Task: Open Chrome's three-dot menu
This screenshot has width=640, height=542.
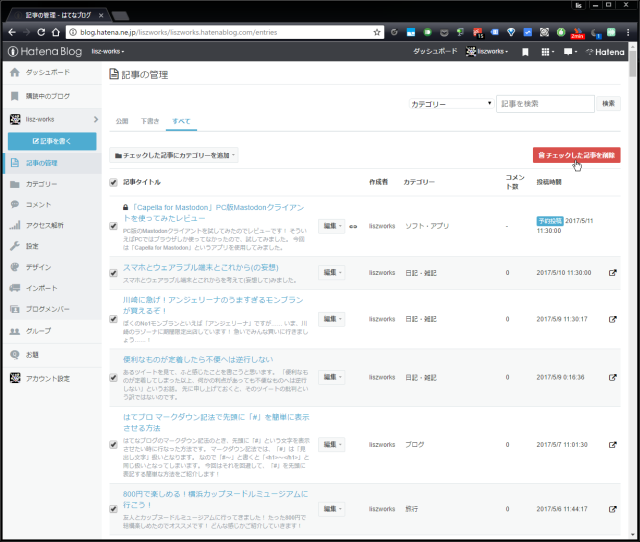Action: 628,32
